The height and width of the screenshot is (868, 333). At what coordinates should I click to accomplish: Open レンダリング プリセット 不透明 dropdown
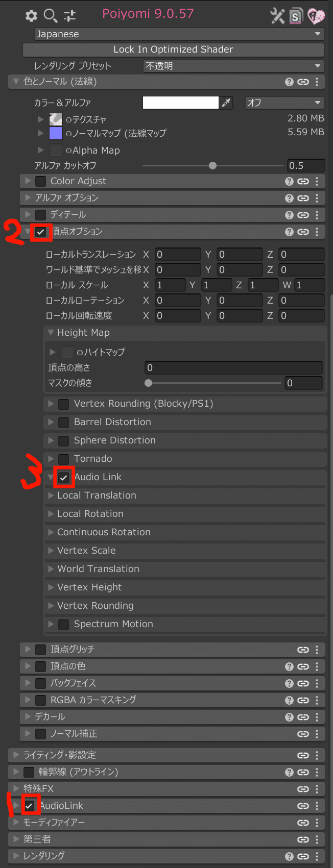pyautogui.click(x=233, y=66)
